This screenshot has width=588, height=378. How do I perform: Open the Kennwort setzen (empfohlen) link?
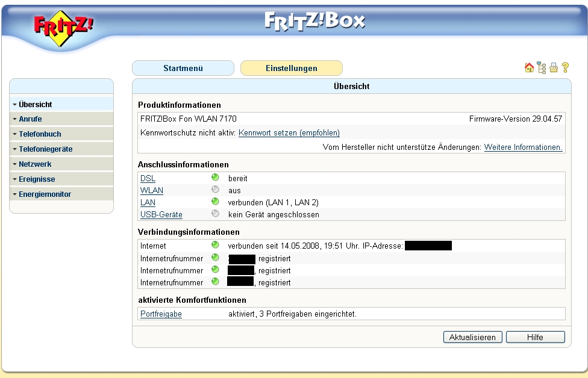[289, 133]
